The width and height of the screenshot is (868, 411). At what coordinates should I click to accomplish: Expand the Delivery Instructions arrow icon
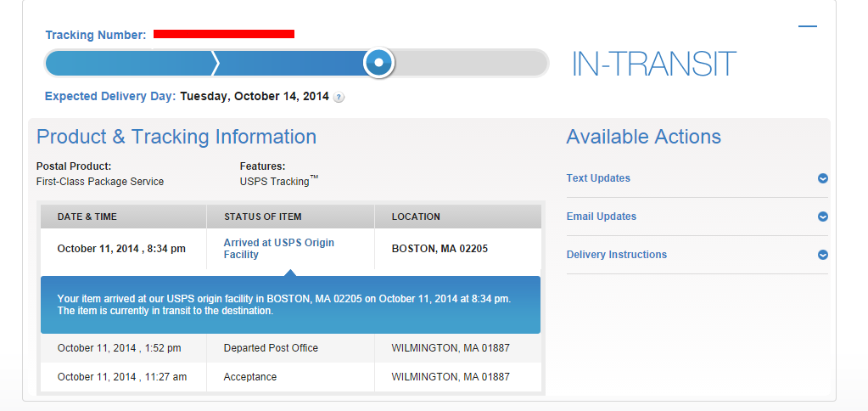[x=822, y=255]
